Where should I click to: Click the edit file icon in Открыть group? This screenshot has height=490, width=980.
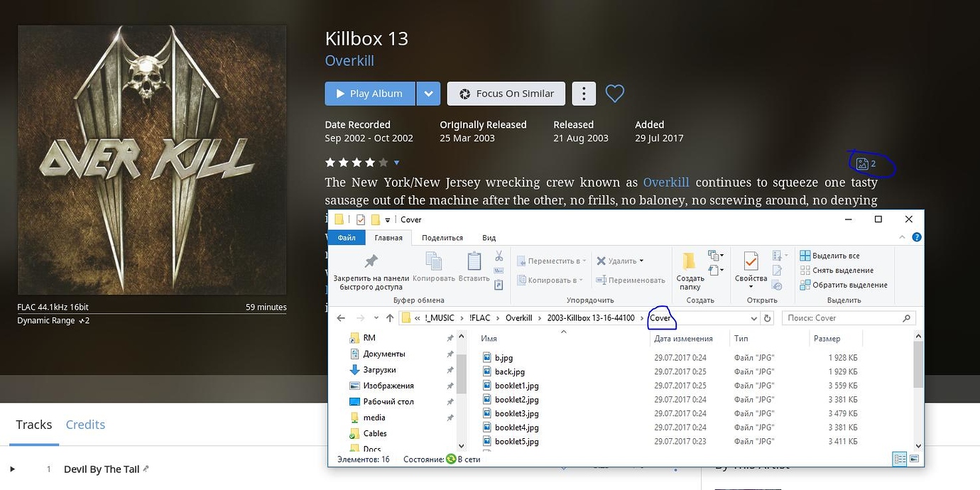pos(777,271)
